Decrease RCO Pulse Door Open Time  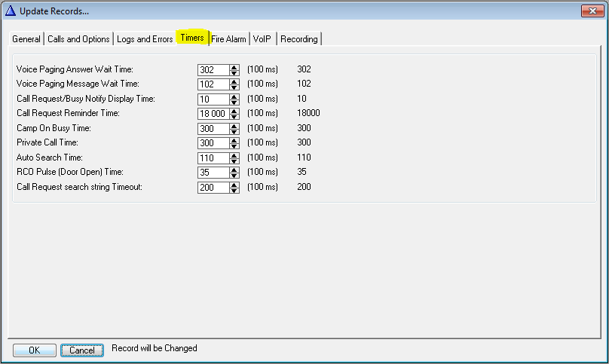(234, 175)
